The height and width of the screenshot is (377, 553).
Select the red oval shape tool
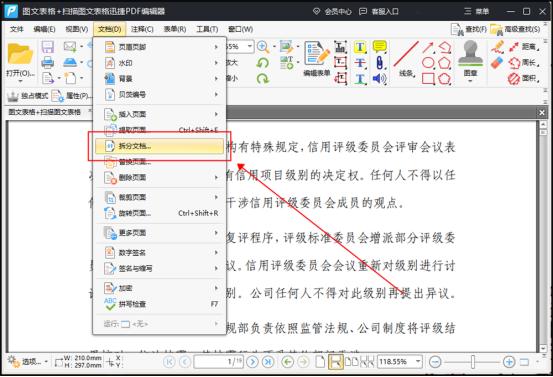coord(428,63)
